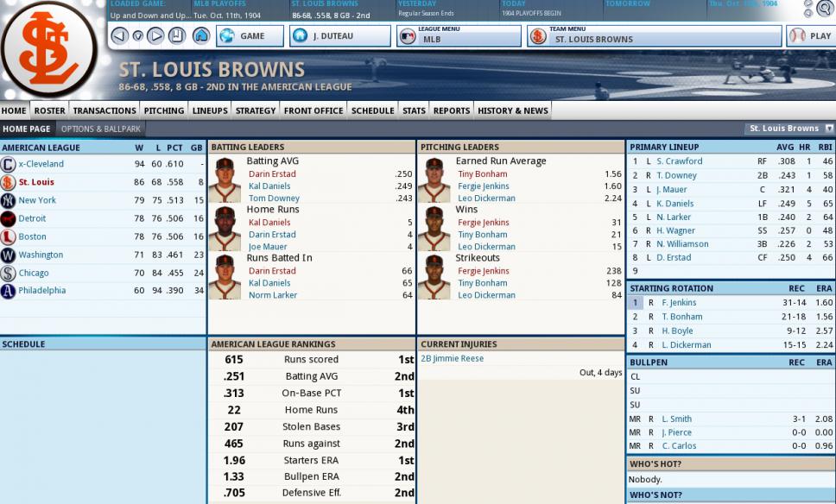Viewport: 836px width, 504px height.
Task: Click the home icon in the toolbar
Action: 201,35
